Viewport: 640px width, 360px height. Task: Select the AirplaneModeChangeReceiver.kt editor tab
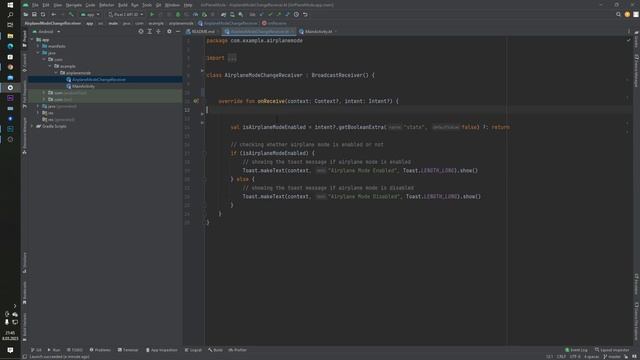click(x=260, y=31)
